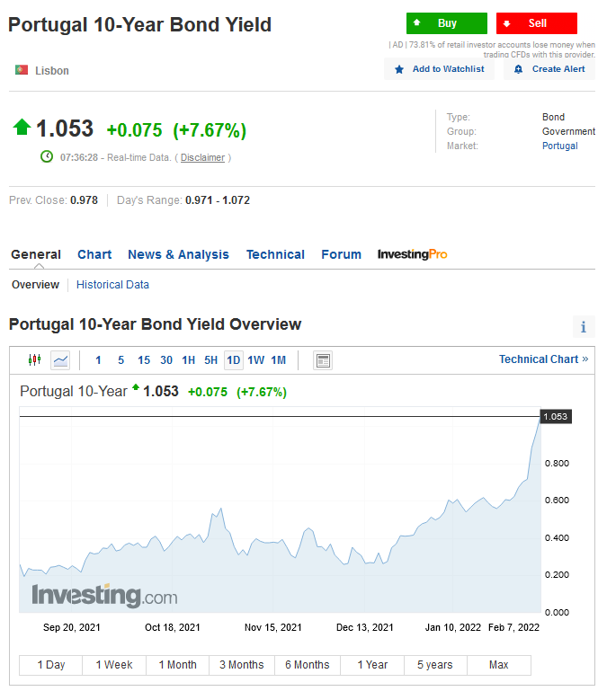This screenshot has width=598, height=700.
Task: Open the chart news table icon
Action: pos(323,360)
